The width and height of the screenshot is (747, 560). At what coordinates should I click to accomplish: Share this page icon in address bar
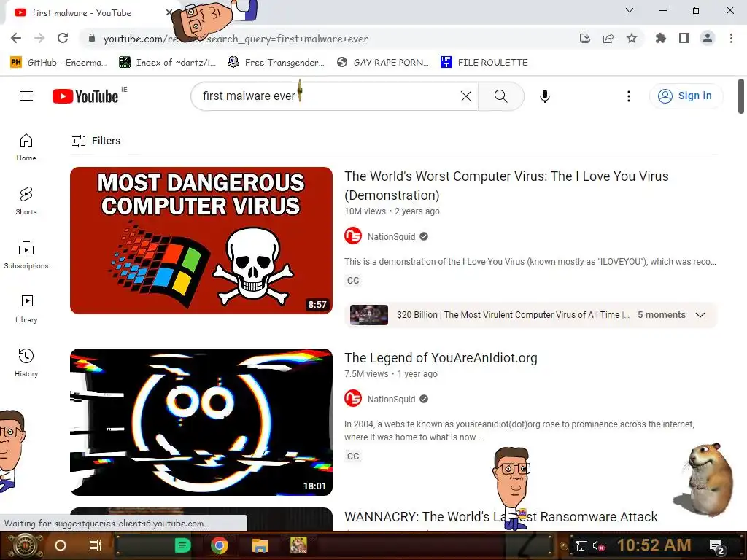608,38
